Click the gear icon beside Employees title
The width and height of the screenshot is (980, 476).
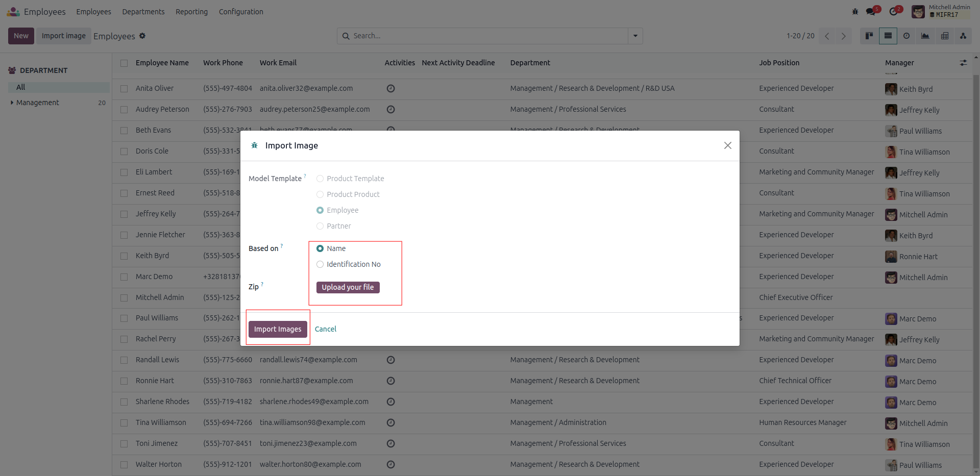pos(142,36)
